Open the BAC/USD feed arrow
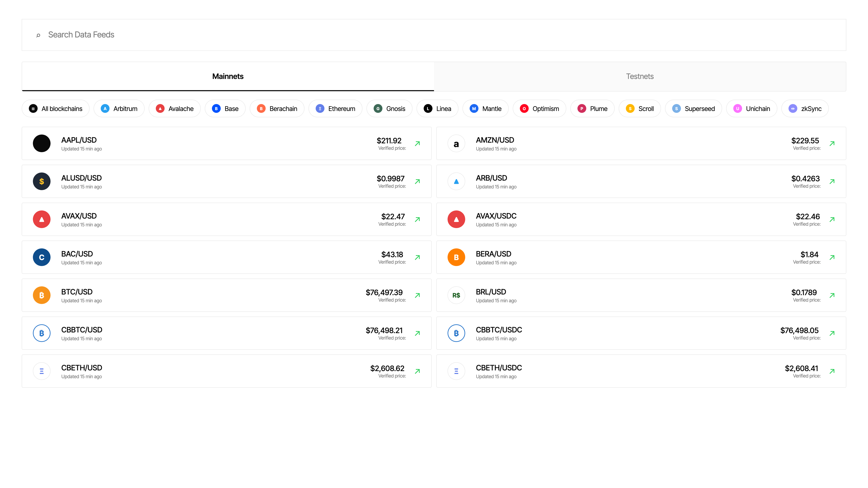Image resolution: width=868 pixels, height=488 pixels. (x=418, y=257)
